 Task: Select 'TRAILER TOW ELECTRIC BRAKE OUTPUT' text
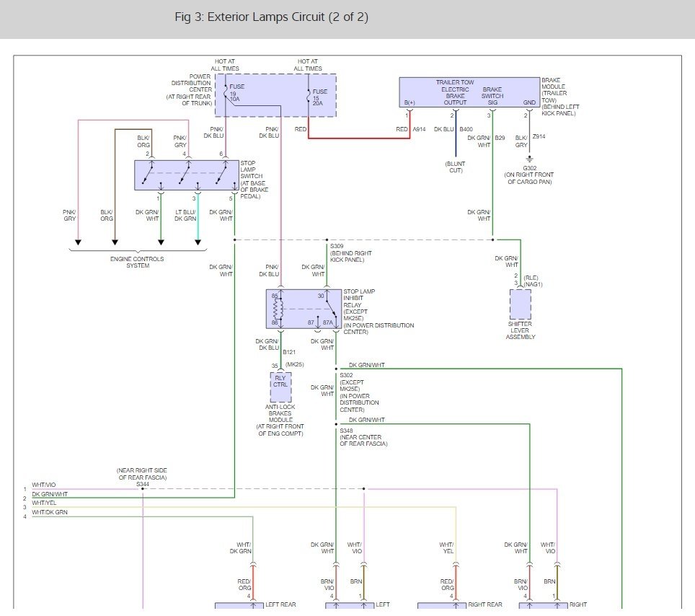[455, 92]
